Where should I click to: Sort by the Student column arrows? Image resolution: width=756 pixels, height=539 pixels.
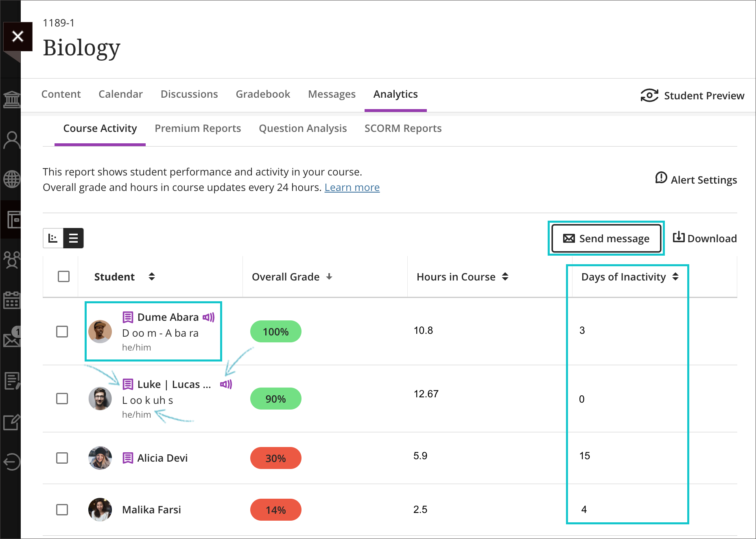coord(152,277)
